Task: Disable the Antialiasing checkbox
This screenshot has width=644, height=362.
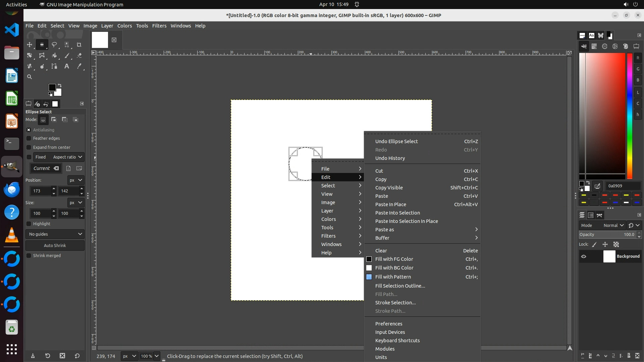Action: point(29,130)
